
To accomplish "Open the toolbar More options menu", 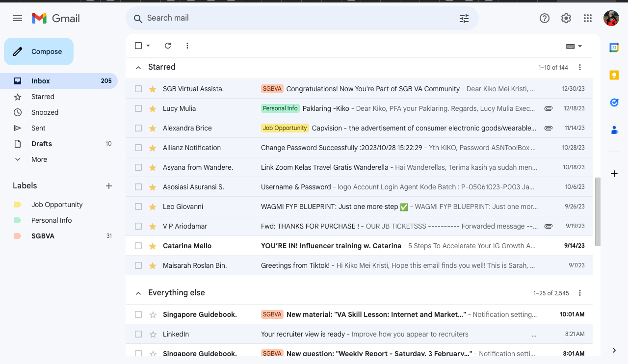I will click(187, 46).
